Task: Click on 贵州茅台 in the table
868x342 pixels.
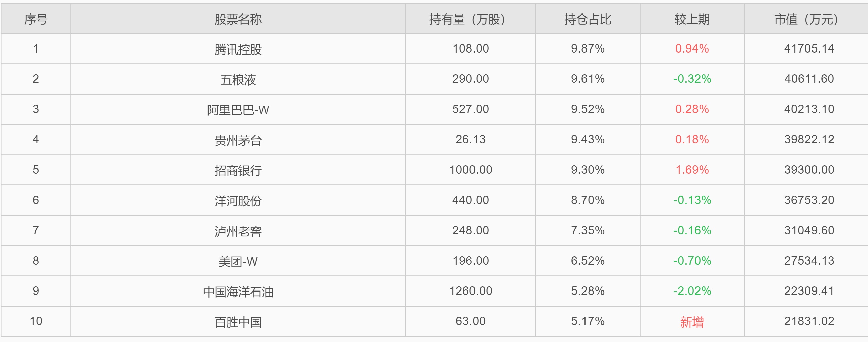Action: click(238, 140)
